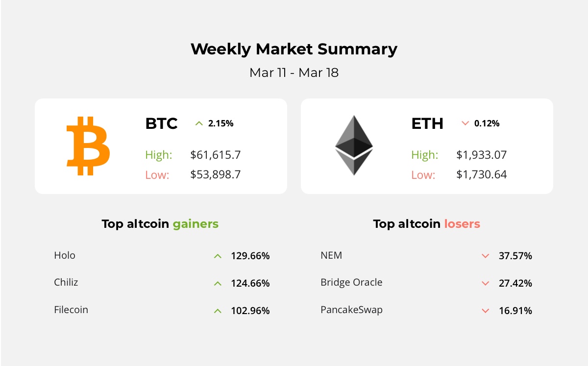Click the red down arrow beside ETH
588x366 pixels.
[x=465, y=123]
